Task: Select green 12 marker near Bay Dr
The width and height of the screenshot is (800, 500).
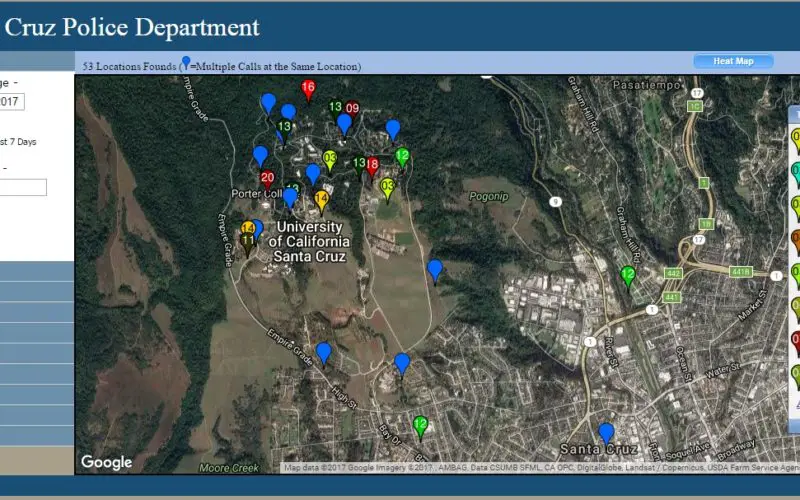Action: [420, 427]
